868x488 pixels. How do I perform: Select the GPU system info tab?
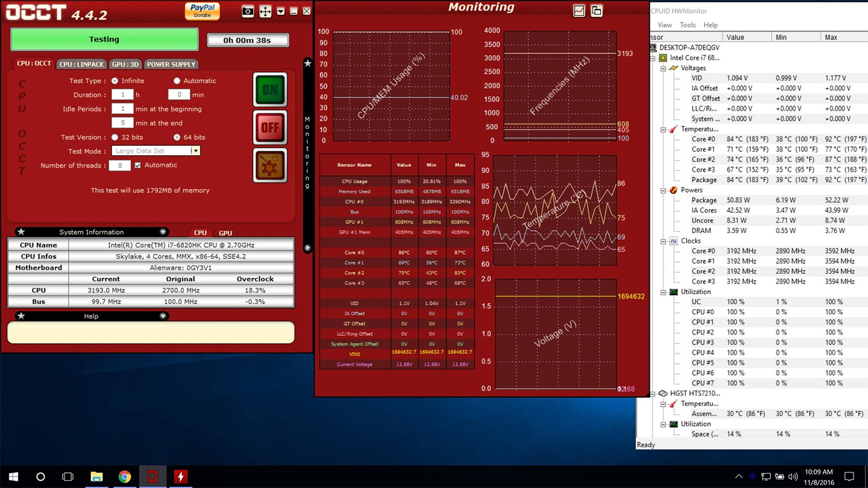coord(225,233)
